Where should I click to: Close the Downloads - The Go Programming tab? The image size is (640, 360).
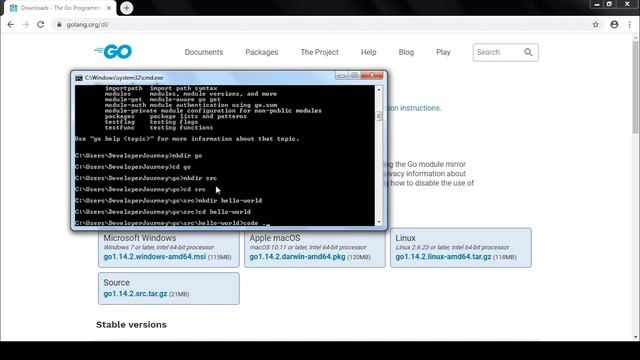pyautogui.click(x=109, y=8)
